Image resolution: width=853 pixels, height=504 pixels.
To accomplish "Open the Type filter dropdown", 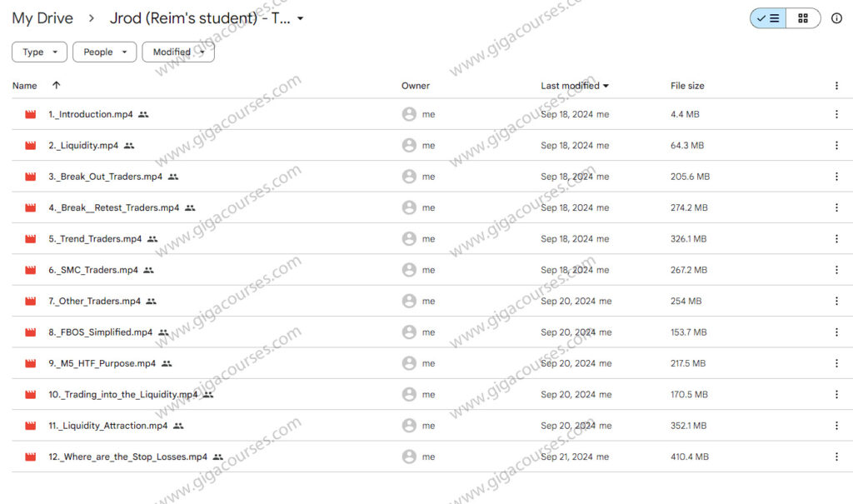I will tap(40, 52).
